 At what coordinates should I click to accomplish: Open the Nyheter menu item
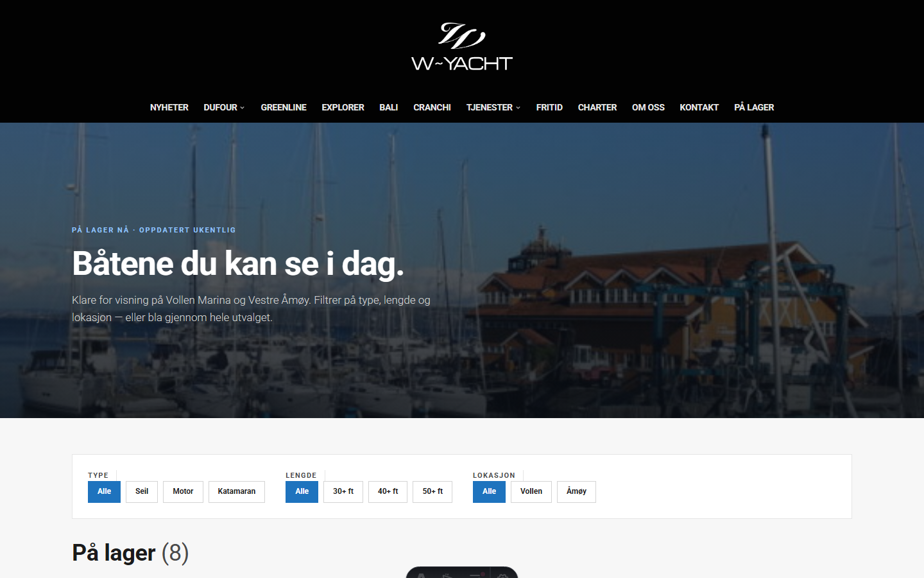pyautogui.click(x=169, y=107)
